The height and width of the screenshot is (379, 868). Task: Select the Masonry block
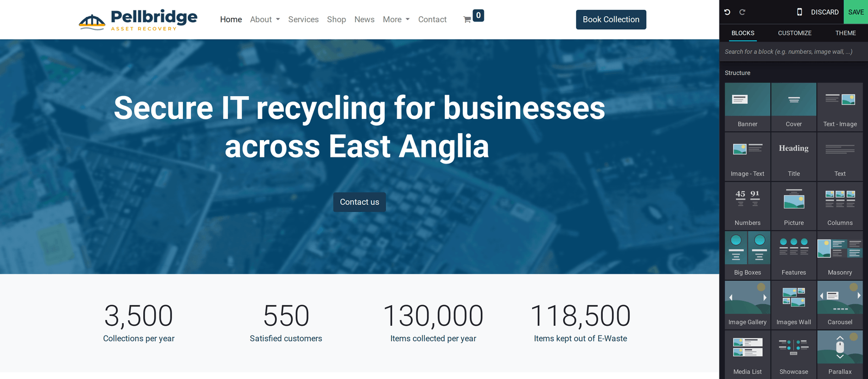click(x=840, y=255)
